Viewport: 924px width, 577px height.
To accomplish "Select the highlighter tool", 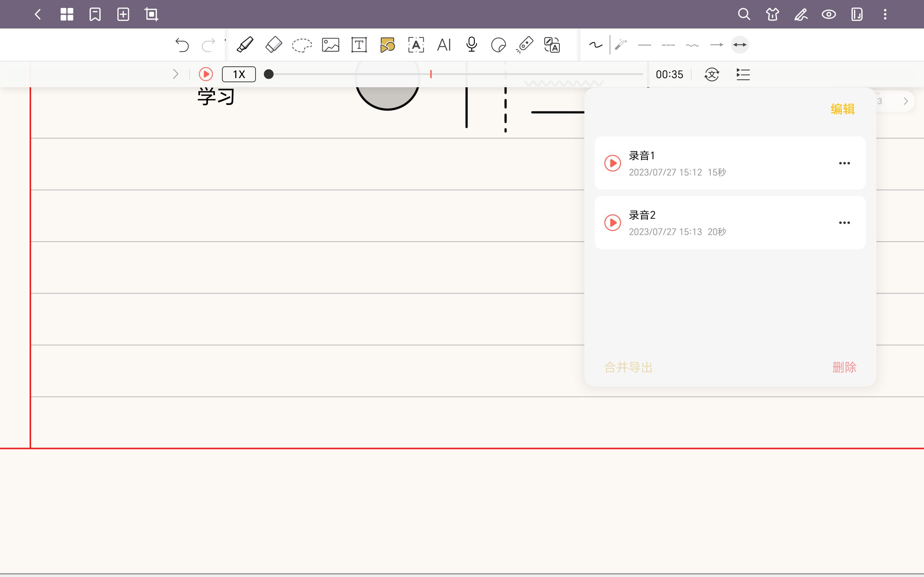I will click(244, 45).
